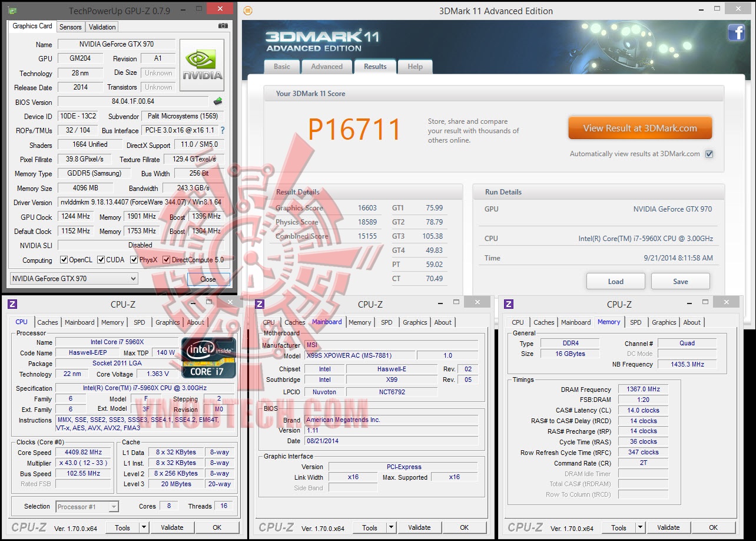This screenshot has width=756, height=541.
Task: Open the SPD tab in the CPU-Z Mainboard window
Action: (x=387, y=322)
